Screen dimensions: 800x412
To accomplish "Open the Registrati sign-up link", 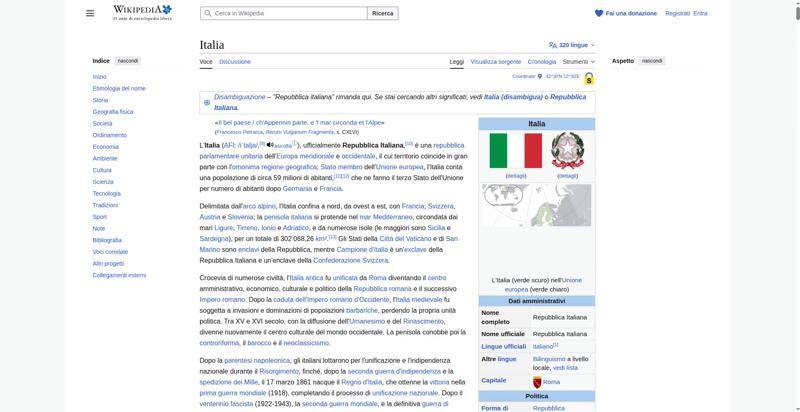I will (x=677, y=13).
